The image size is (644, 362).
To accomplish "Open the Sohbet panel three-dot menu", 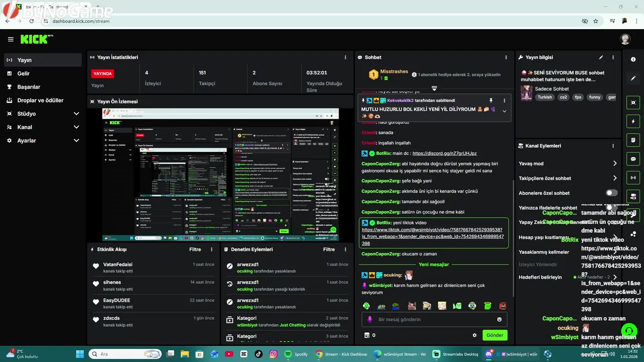I will (x=506, y=57).
